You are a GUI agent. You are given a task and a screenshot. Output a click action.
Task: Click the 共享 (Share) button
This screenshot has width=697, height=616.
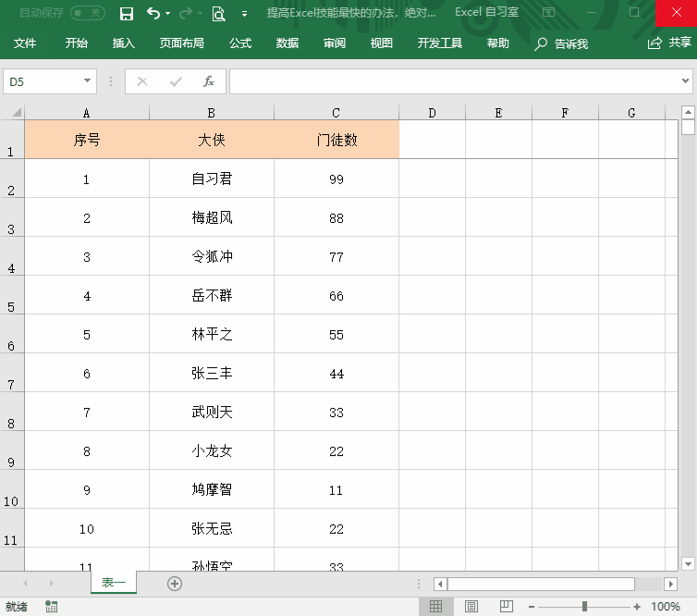[670, 43]
